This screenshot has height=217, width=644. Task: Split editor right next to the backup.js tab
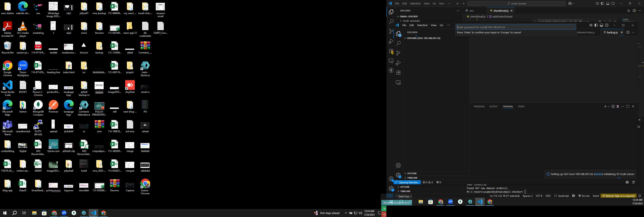[628, 33]
